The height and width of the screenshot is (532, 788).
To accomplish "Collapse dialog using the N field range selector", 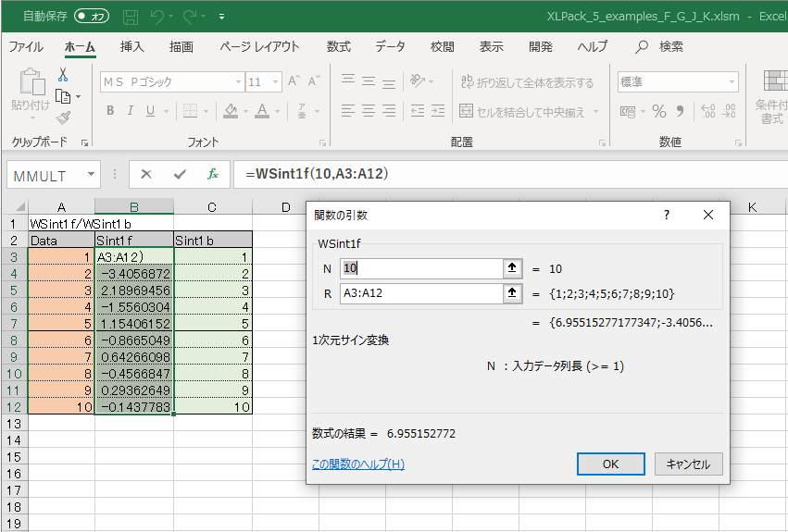I will (x=510, y=268).
